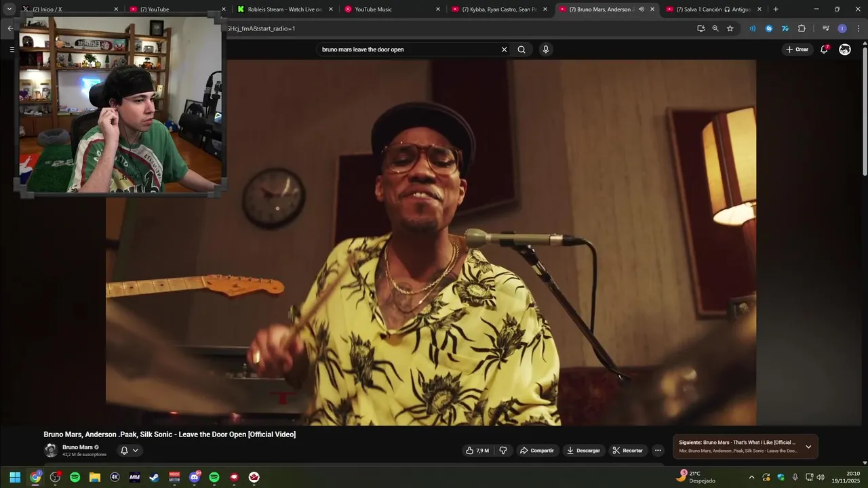Open the Windows Start menu
The image size is (868, 488).
pyautogui.click(x=15, y=477)
